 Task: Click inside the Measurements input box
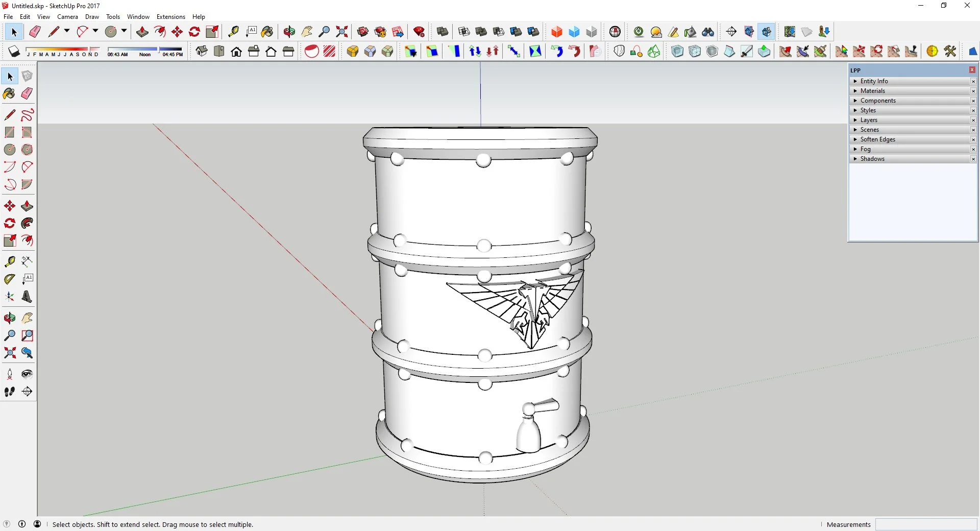tap(926, 524)
